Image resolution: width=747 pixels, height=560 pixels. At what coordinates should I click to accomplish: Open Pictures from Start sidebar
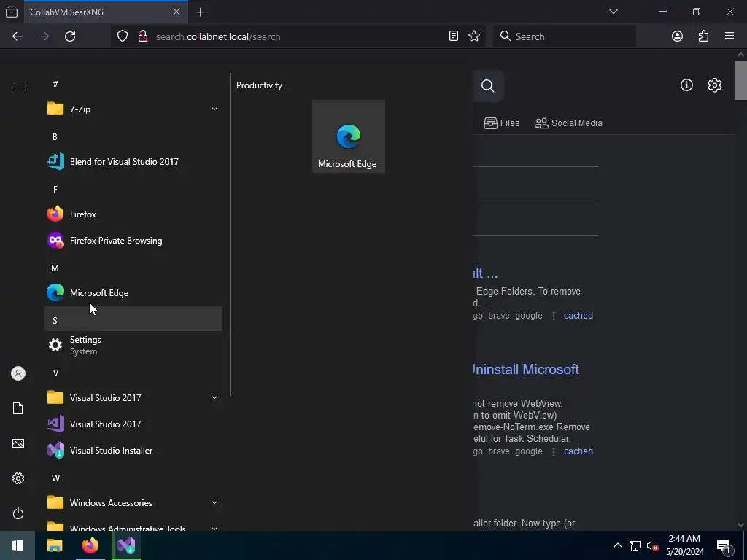point(18,443)
